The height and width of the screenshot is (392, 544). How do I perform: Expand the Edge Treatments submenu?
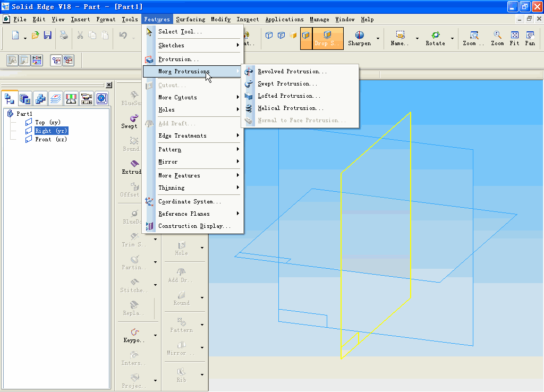click(193, 135)
